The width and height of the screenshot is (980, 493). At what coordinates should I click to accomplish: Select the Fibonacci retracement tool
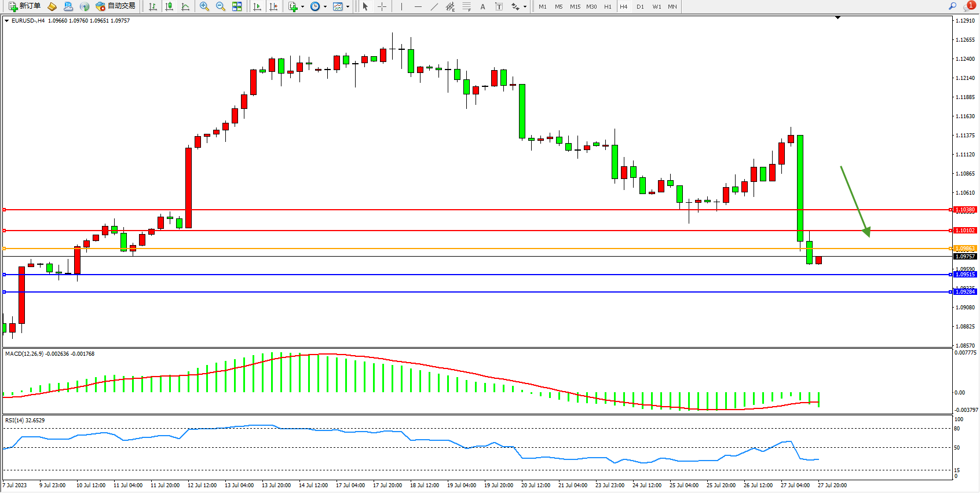[466, 6]
